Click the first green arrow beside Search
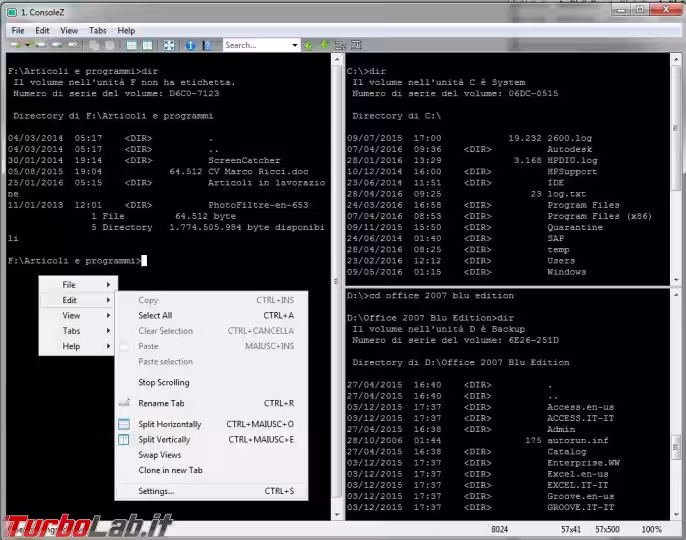Image resolution: width=686 pixels, height=540 pixels. [309, 45]
